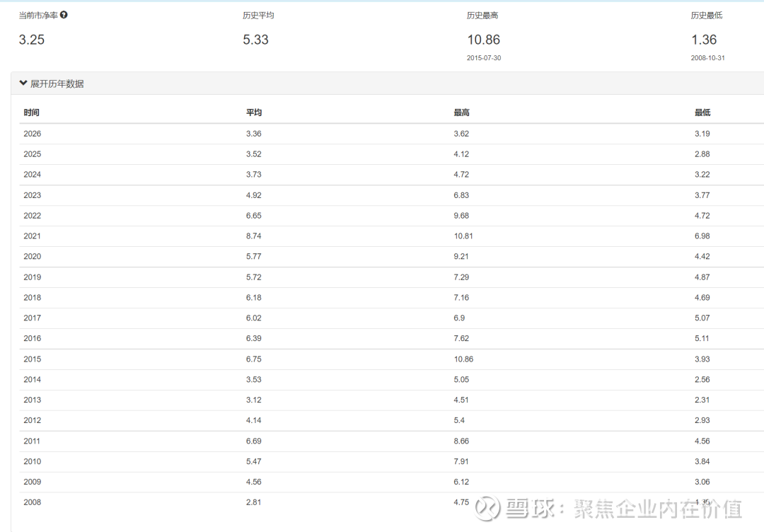Click the 2023 average value 4.92

[x=254, y=195]
